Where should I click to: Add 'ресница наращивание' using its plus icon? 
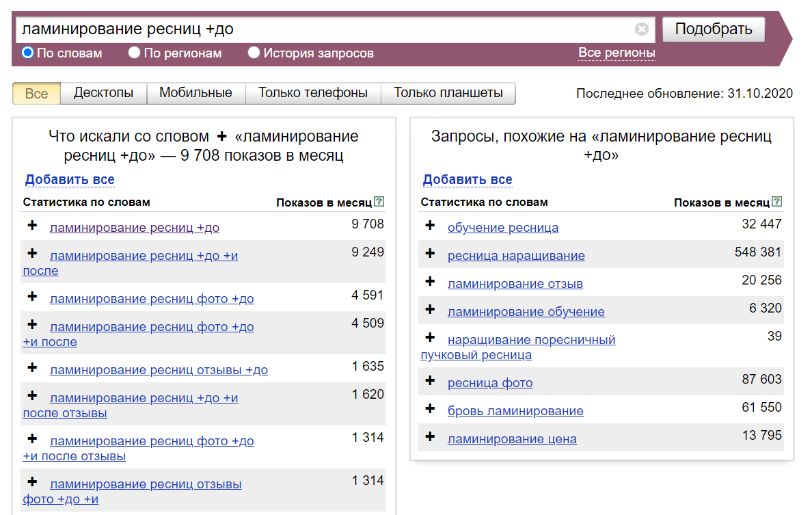pos(430,254)
